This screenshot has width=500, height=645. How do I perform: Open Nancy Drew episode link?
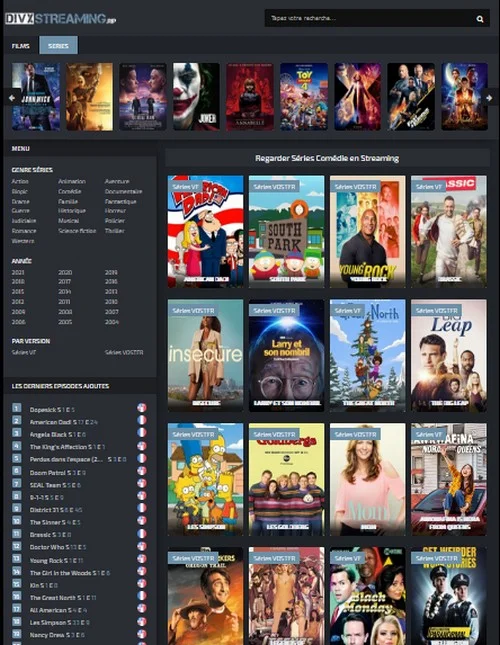pos(57,635)
